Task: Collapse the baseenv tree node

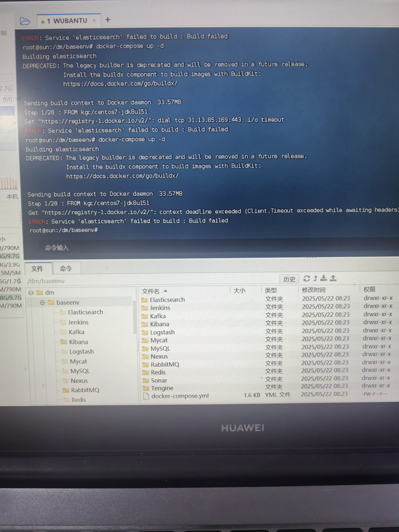Action: click(42, 302)
